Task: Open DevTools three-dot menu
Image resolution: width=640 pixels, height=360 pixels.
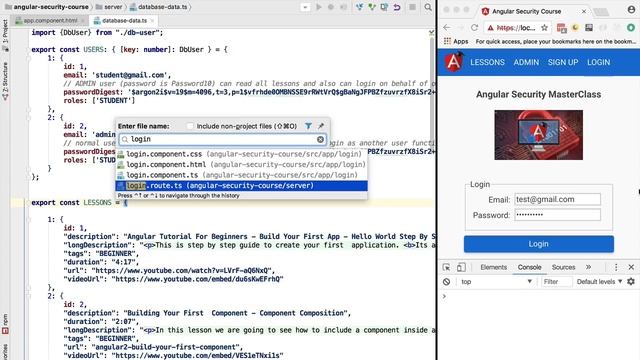Action: (616, 267)
